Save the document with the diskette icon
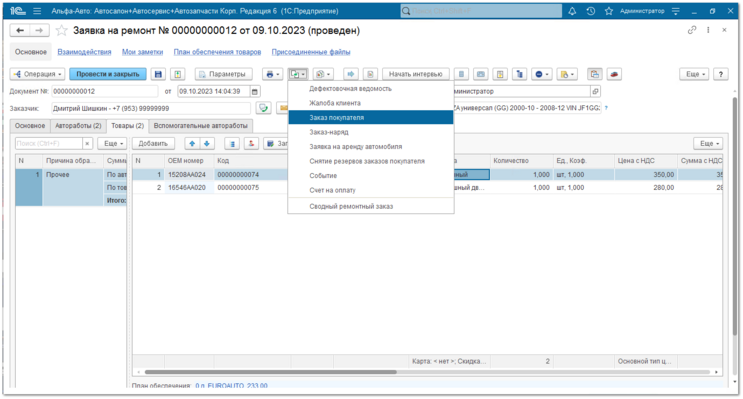The image size is (743, 399). point(158,74)
